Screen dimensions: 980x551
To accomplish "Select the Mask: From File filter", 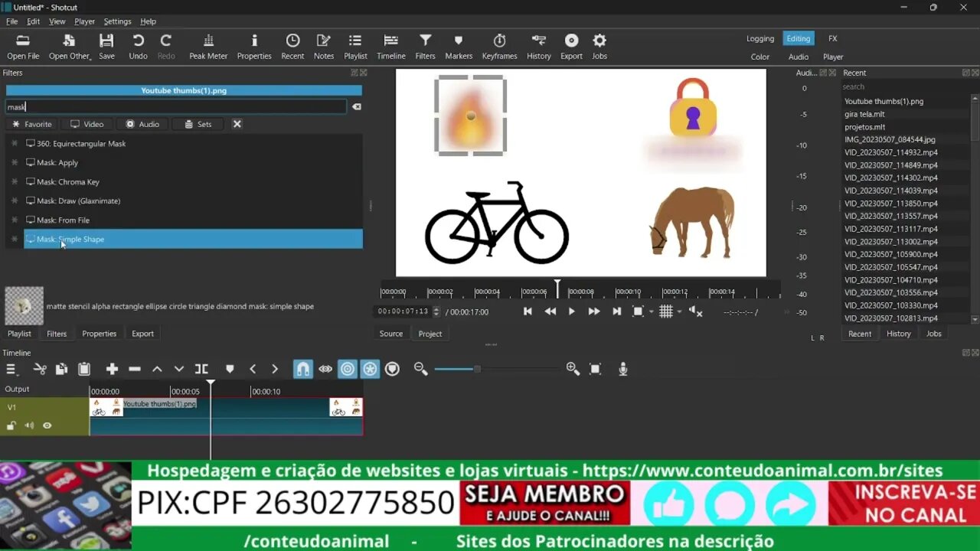I will pyautogui.click(x=193, y=220).
